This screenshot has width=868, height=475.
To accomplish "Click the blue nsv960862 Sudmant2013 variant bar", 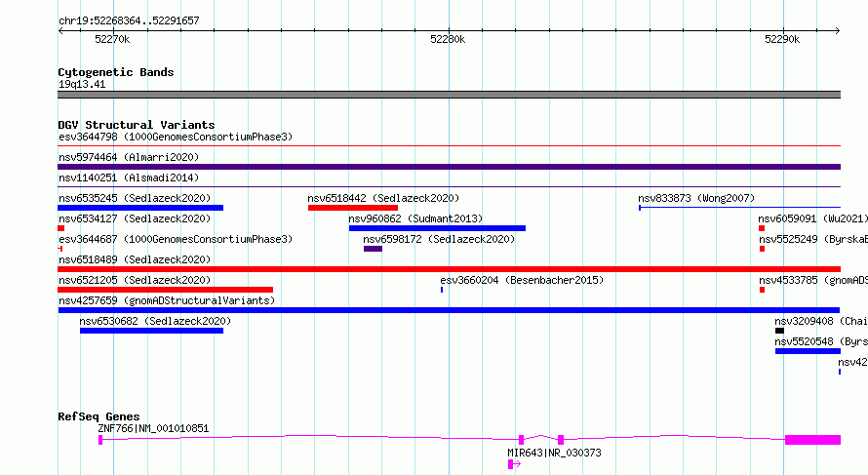I will (437, 228).
